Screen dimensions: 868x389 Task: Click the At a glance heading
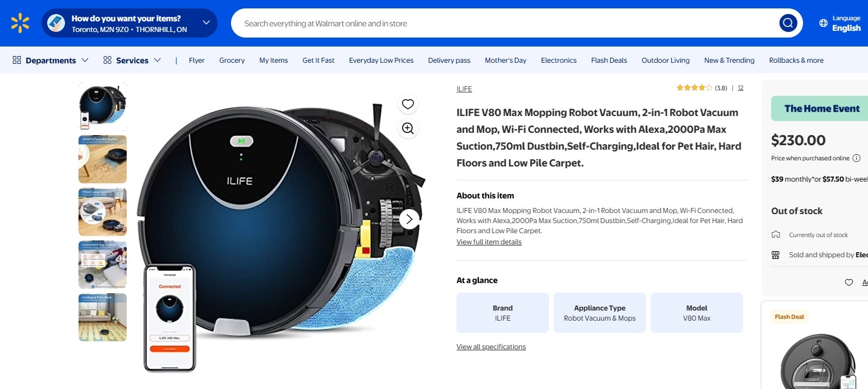477,280
